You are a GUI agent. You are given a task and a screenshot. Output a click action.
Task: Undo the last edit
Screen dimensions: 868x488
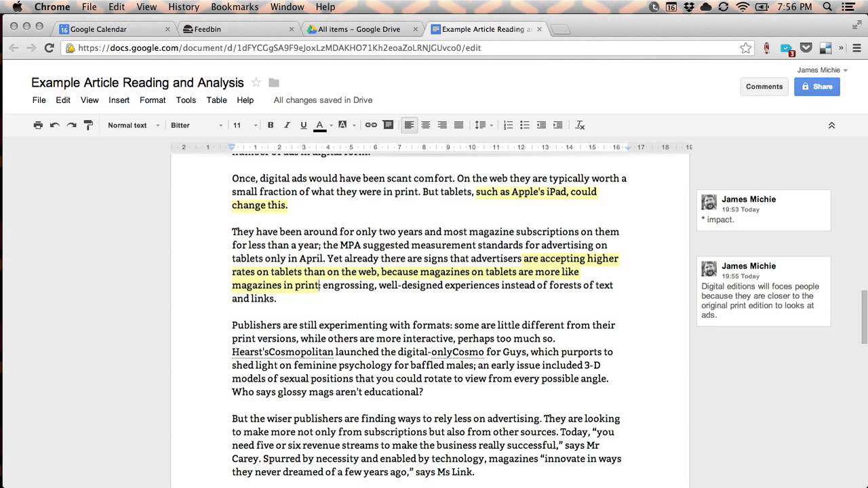click(x=55, y=125)
